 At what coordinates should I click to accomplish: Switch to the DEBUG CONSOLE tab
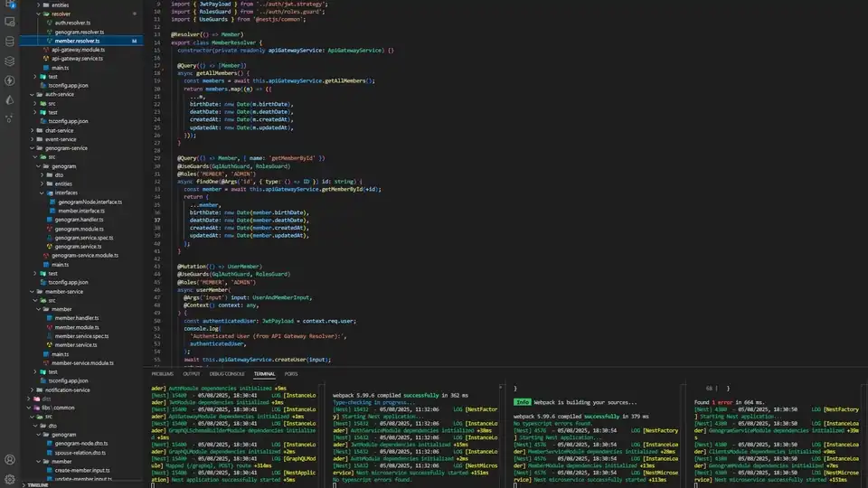click(x=227, y=374)
